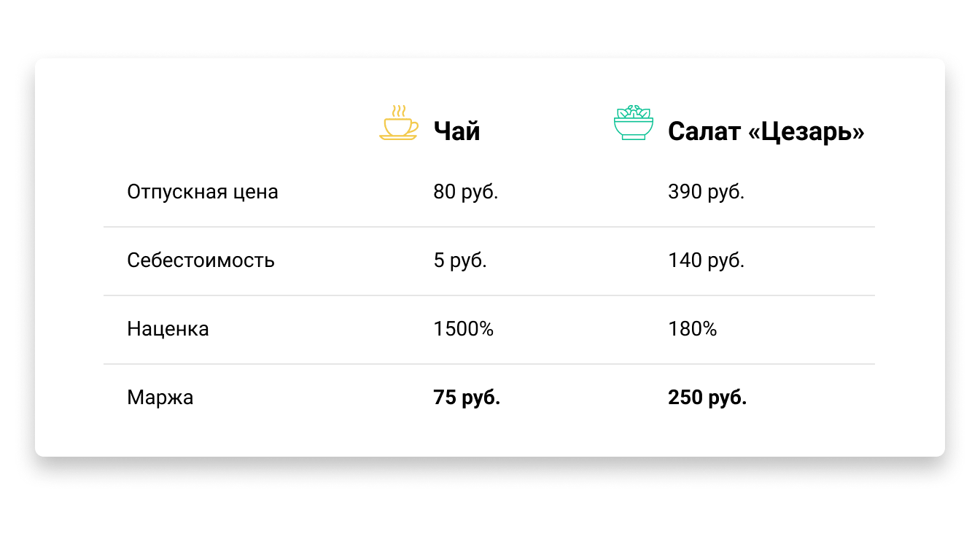
Task: Select the 390 руб. salad price value
Action: [x=706, y=192]
